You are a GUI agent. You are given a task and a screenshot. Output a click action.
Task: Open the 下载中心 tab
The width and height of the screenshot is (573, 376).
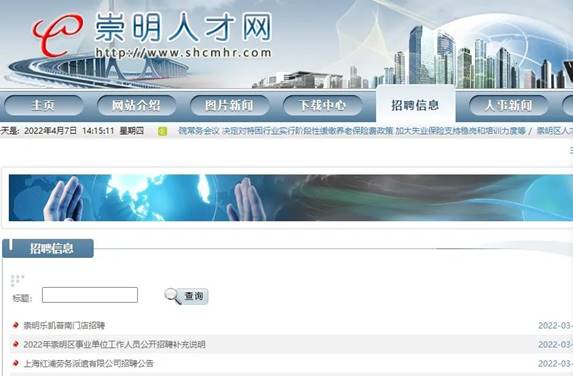pyautogui.click(x=322, y=106)
